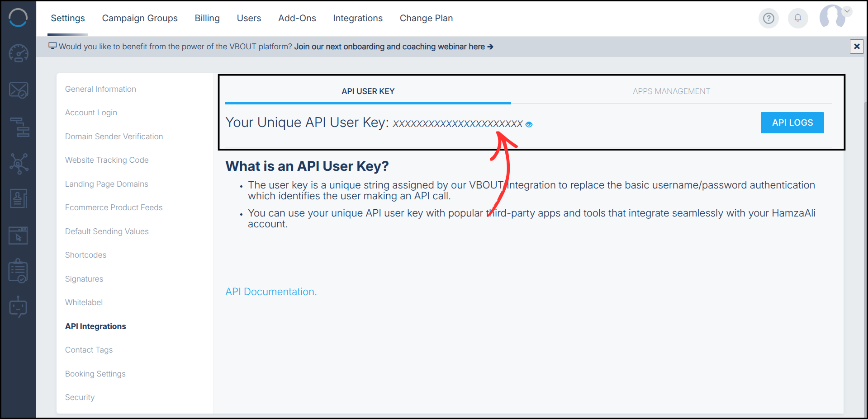Launch the chatbot robot icon
868x419 pixels.
click(x=18, y=306)
